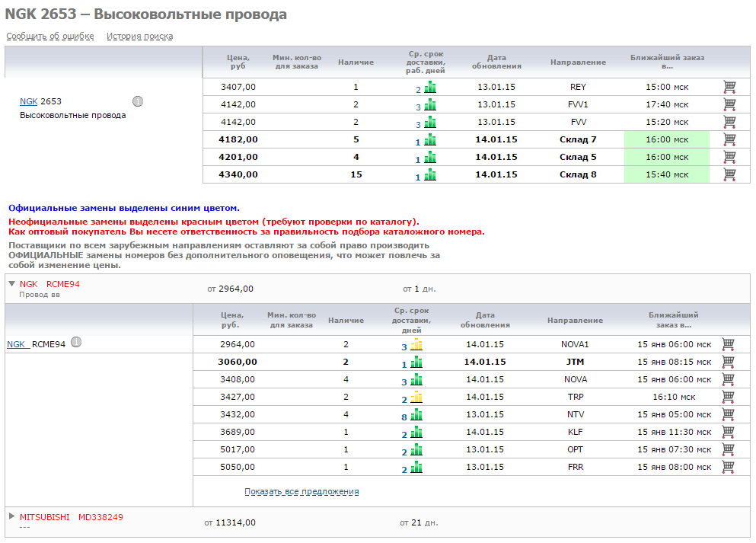Add KLF offer to cart
This screenshot has width=756, height=543.
coord(728,432)
